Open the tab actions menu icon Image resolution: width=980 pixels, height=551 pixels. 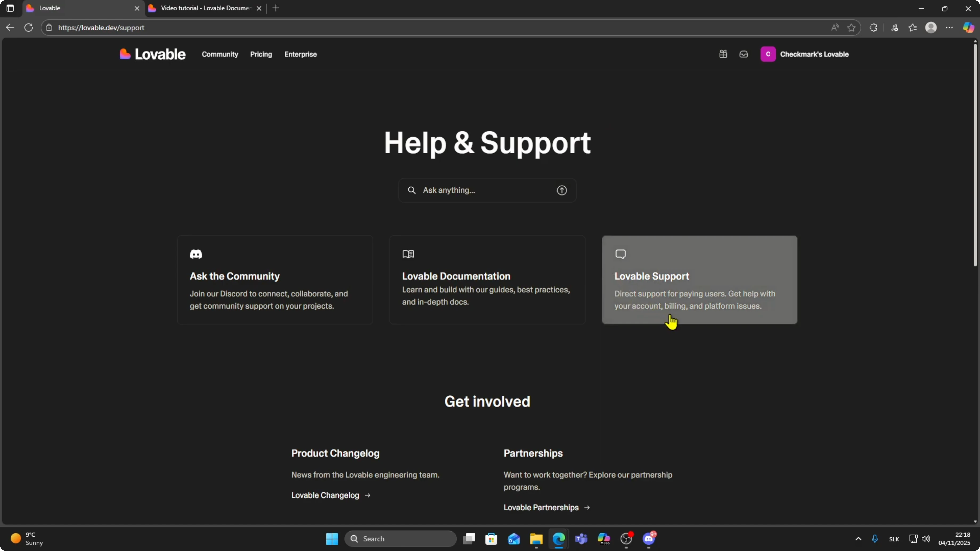tap(10, 8)
